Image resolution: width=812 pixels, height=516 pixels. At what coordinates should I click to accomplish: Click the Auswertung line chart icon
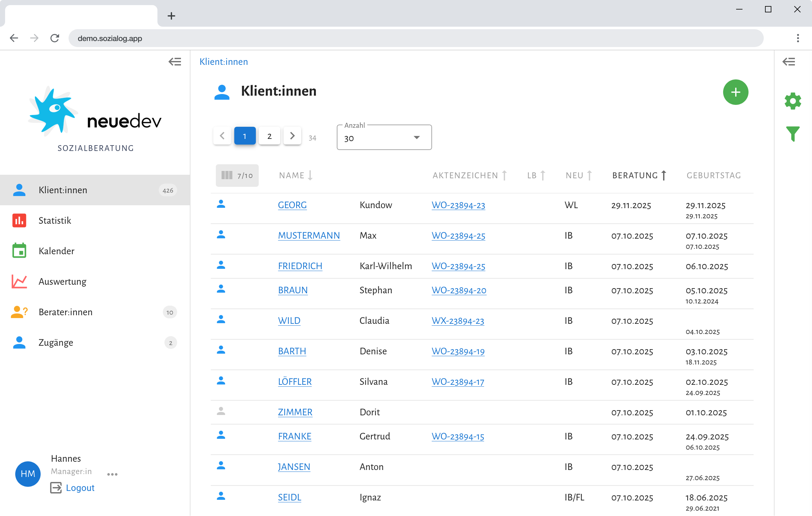pos(19,282)
